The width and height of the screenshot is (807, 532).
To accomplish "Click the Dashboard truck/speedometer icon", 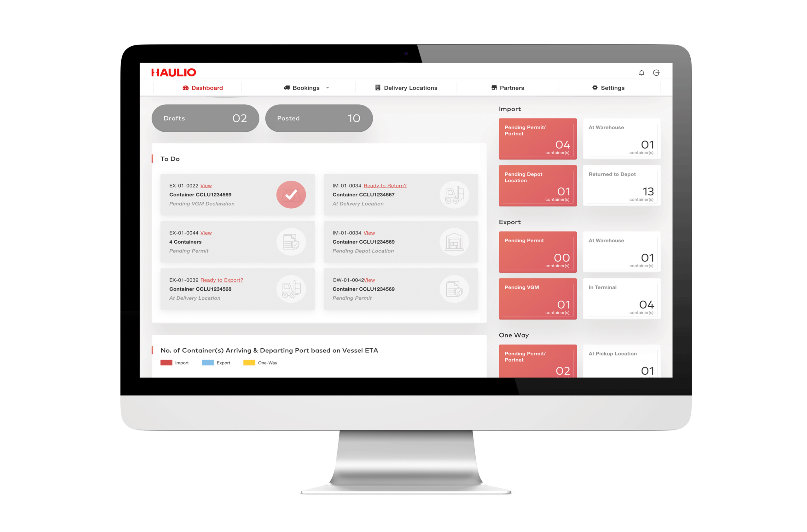I will click(185, 87).
